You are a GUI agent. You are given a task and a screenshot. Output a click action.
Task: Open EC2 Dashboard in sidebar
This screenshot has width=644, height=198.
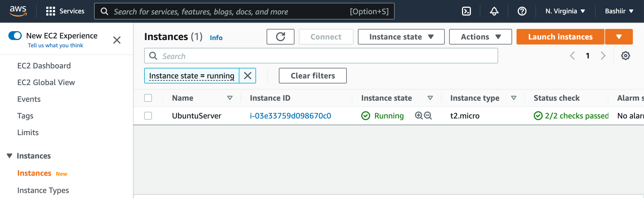[44, 66]
